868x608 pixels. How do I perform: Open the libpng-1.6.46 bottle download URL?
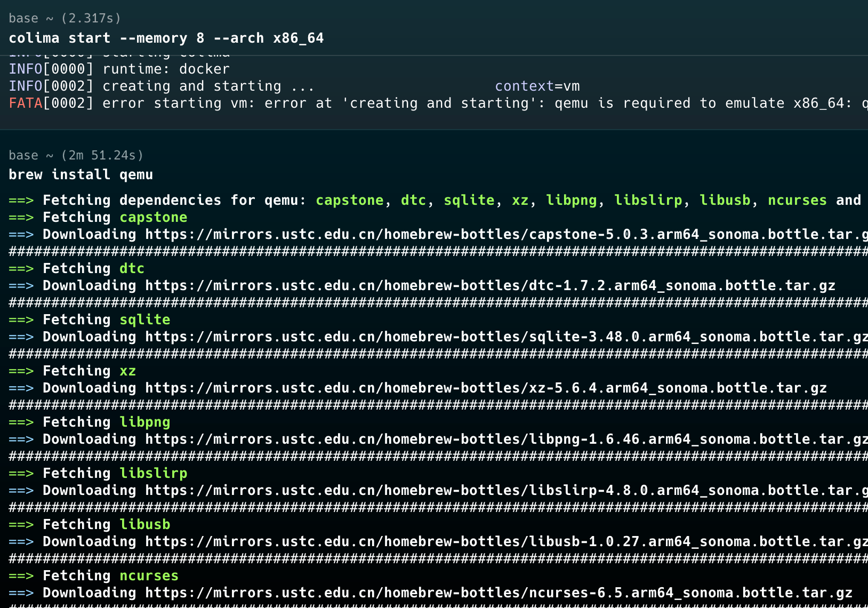507,439
